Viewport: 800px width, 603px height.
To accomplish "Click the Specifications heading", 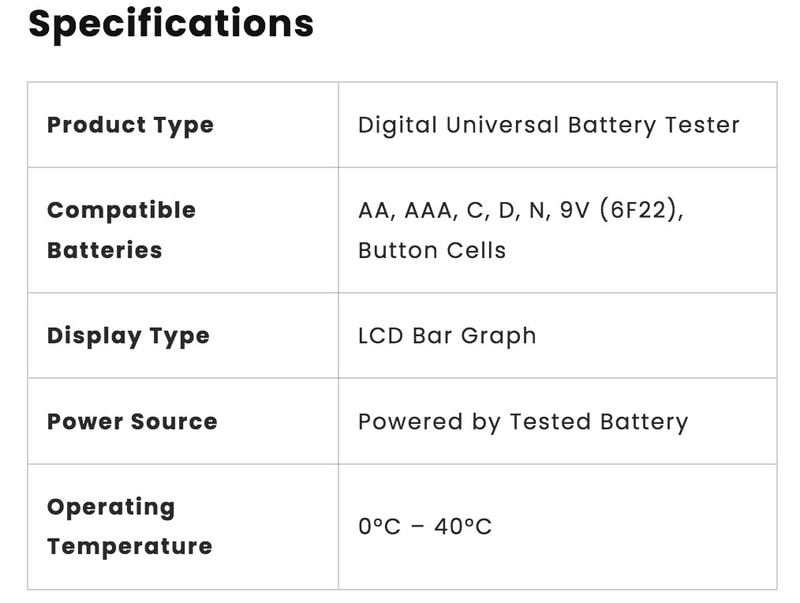I will 171,24.
